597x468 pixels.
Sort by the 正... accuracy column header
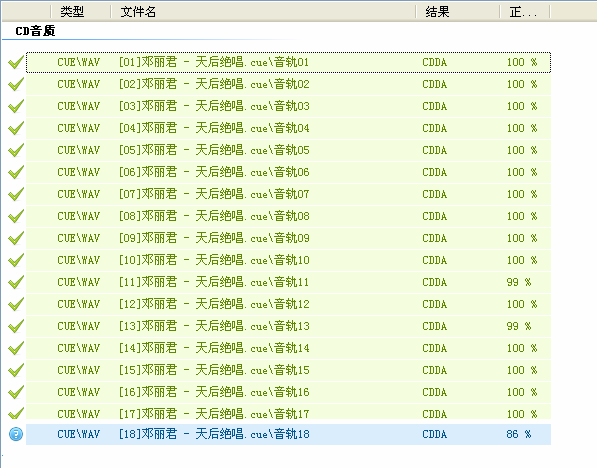click(x=524, y=12)
